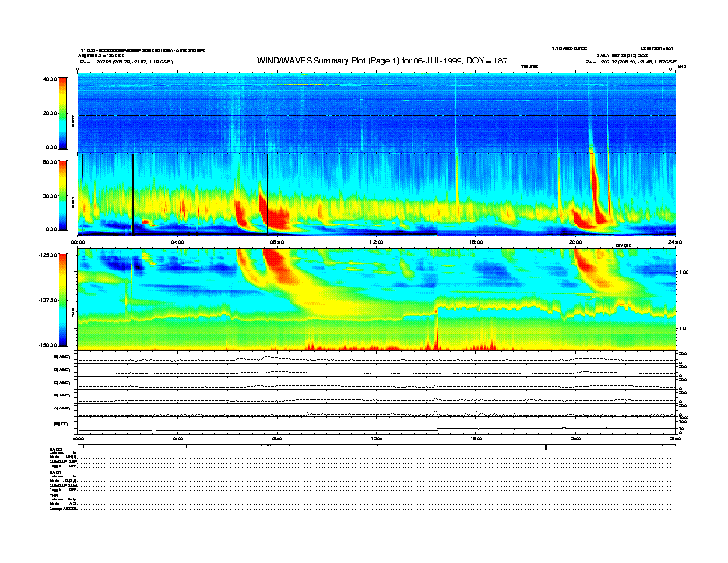Click the 40.00 label on RAD2 color scale
This screenshot has height=563, width=728.
[x=50, y=79]
